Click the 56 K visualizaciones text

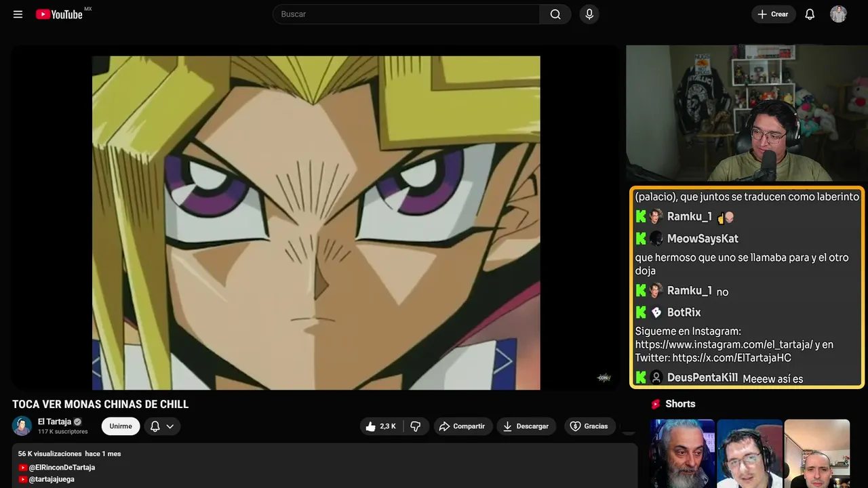point(50,453)
